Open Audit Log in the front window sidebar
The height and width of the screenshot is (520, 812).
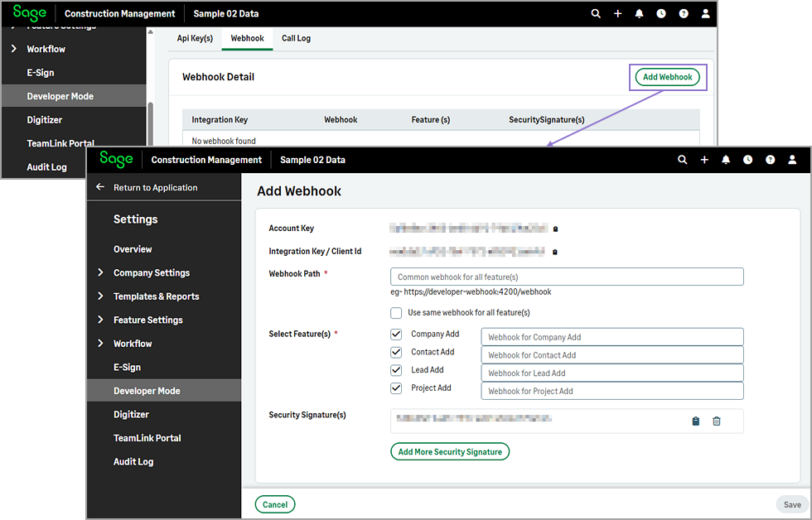pos(133,461)
